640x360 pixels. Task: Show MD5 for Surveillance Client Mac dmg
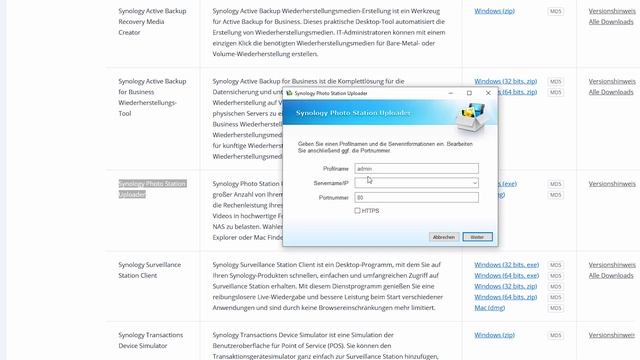pyautogui.click(x=556, y=308)
